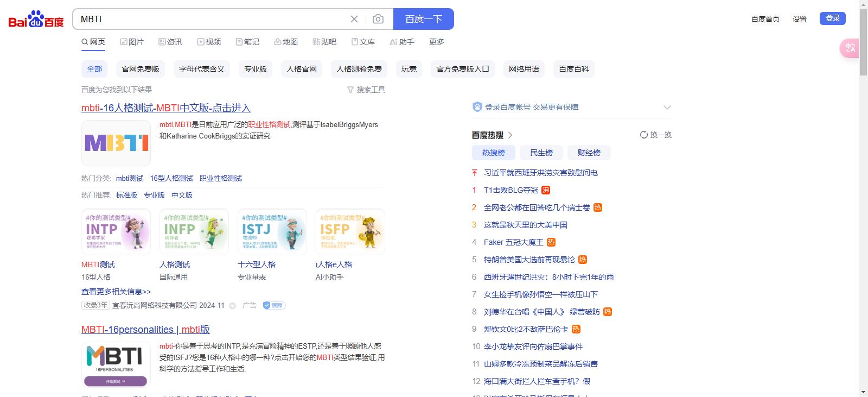868x397 pixels.
Task: Click the 16Personalities MBTI logo thumbnail
Action: 116,364
